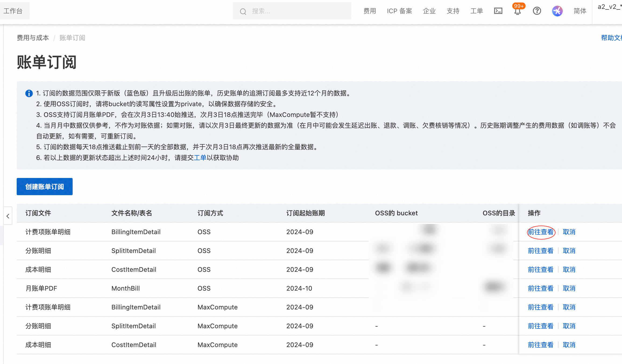
Task: Click the 账单订阅 breadcrumb text
Action: point(72,38)
